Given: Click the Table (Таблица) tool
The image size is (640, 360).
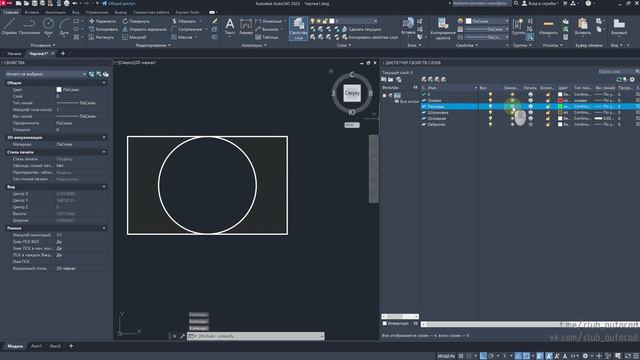Looking at the screenshot, I should tap(267, 37).
